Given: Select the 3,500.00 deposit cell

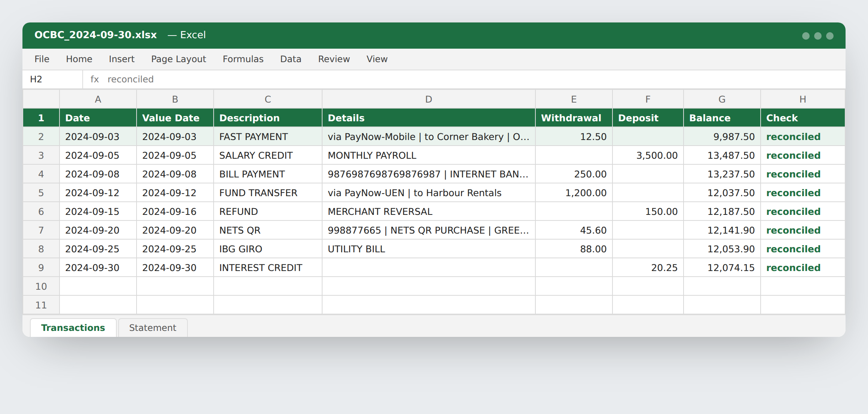Looking at the screenshot, I should pyautogui.click(x=648, y=155).
